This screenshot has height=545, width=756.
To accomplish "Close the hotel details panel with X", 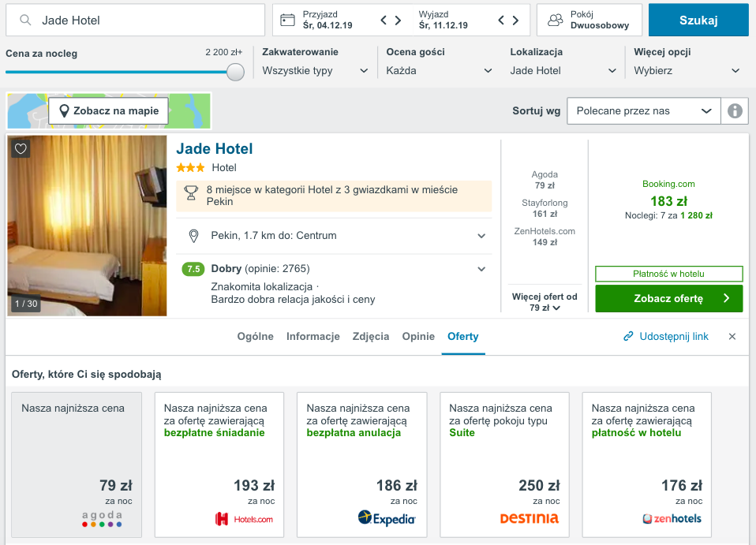I will coord(732,337).
